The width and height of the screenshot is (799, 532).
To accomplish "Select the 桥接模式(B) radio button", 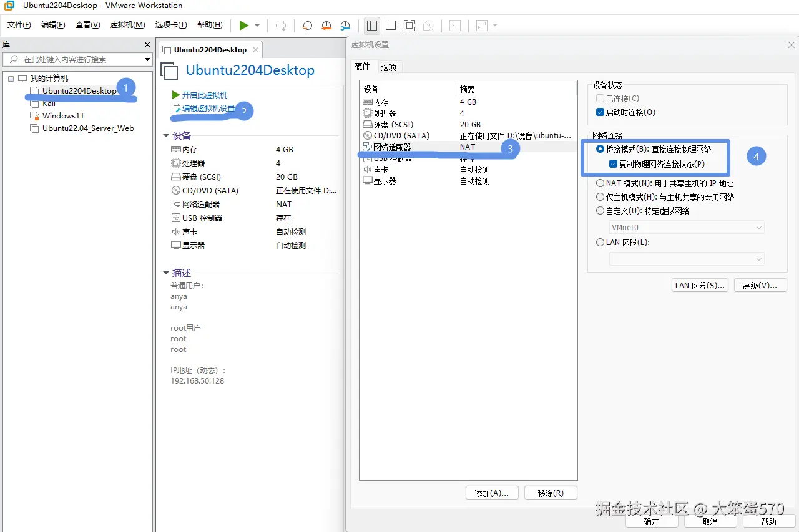I will [600, 149].
